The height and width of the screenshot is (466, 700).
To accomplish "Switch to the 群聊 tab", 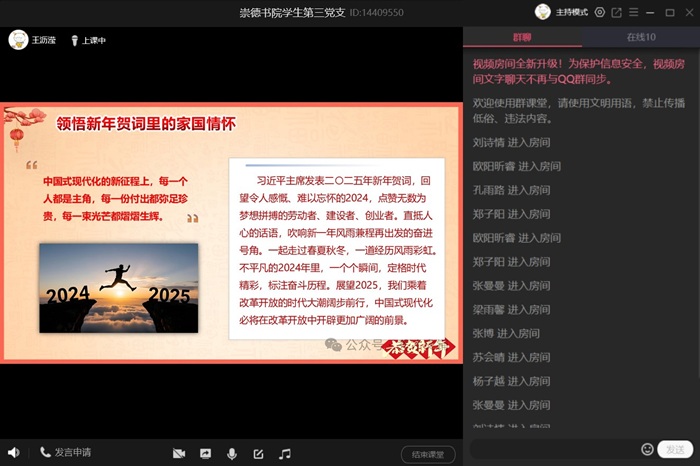I will coord(522,37).
